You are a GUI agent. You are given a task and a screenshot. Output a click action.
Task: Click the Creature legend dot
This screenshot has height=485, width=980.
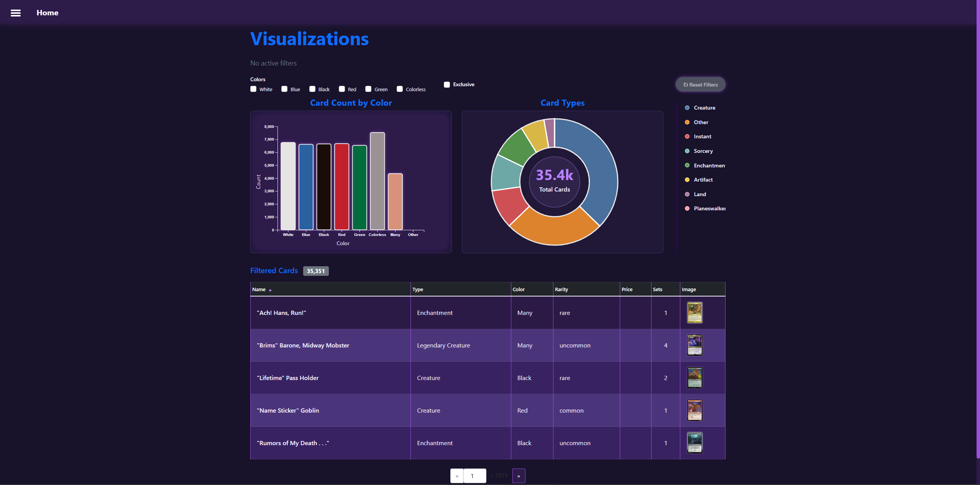[x=687, y=108]
